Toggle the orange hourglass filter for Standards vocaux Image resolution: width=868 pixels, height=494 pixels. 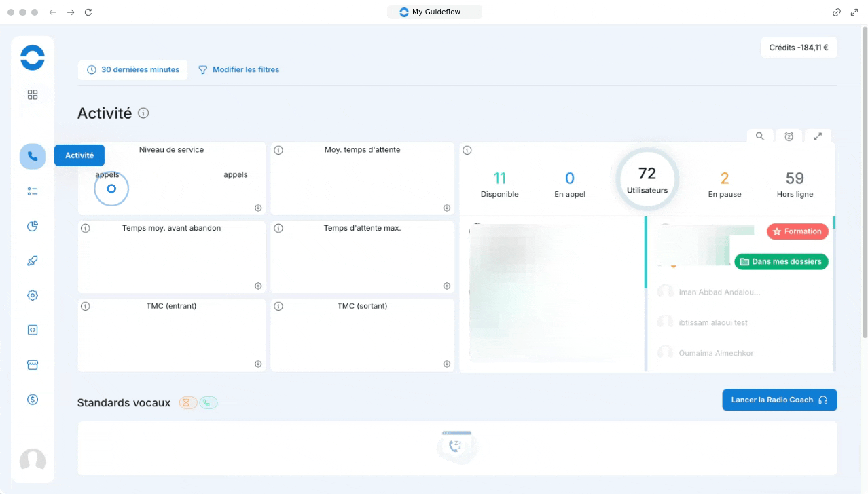click(188, 403)
